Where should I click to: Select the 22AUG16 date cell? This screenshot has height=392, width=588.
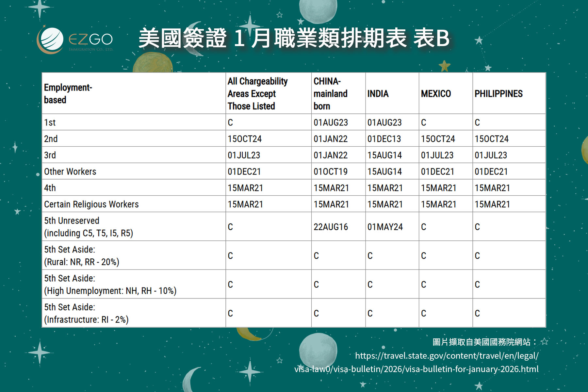pyautogui.click(x=331, y=227)
